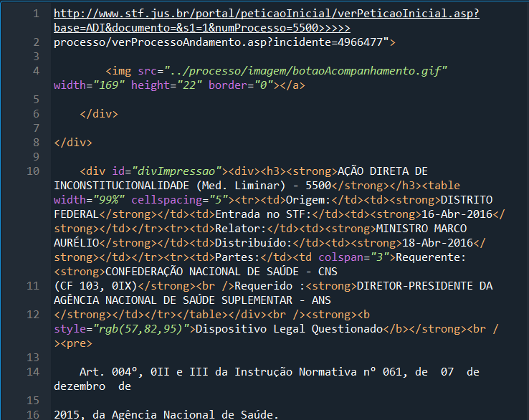
Task: Click line number 10 in gutter
Action: tap(33, 171)
